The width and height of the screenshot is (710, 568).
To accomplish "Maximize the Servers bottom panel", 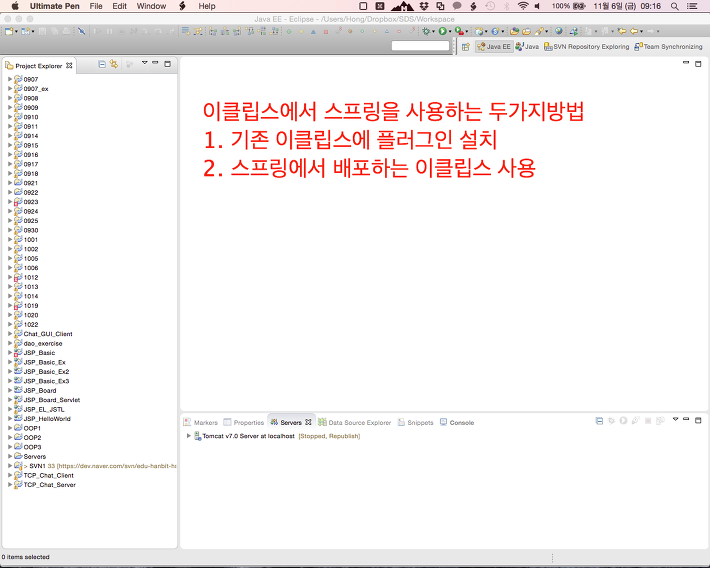I will coord(698,420).
